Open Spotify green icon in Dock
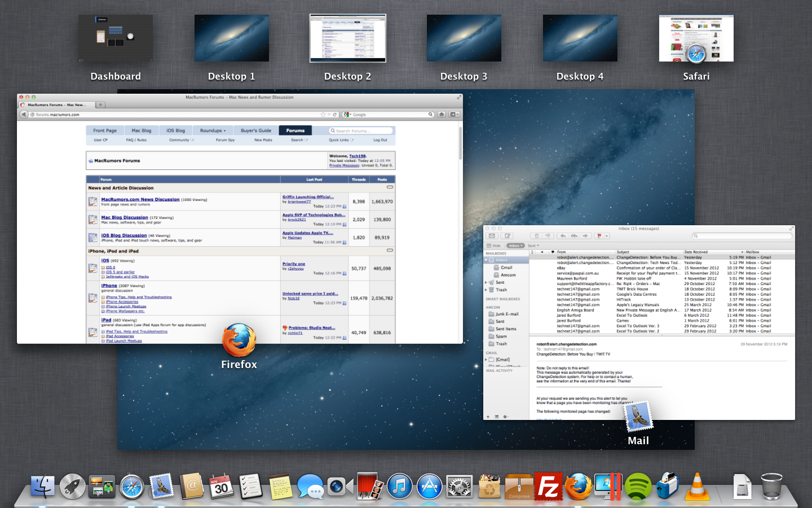The width and height of the screenshot is (812, 508). pos(638,486)
